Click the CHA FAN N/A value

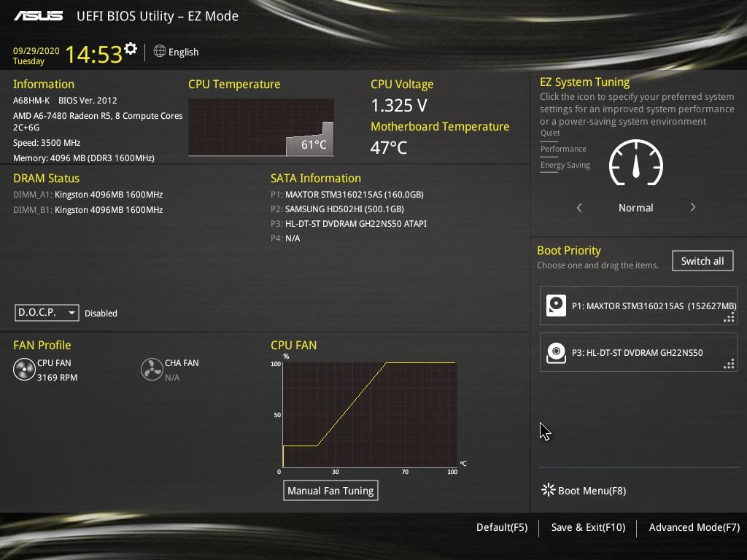click(x=172, y=378)
